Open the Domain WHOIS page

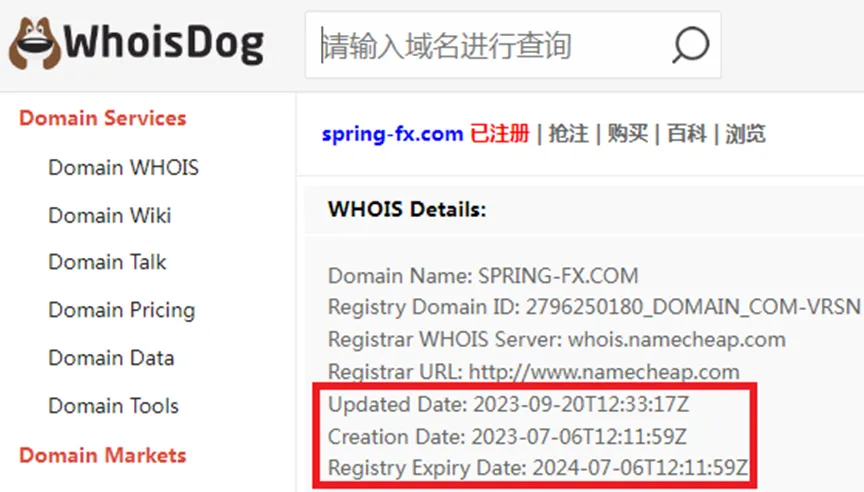point(123,167)
